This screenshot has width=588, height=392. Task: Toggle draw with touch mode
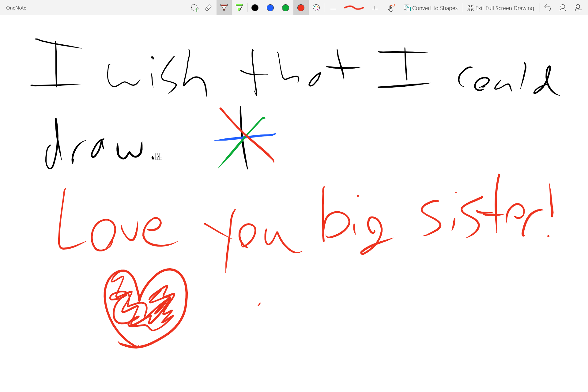(x=391, y=8)
